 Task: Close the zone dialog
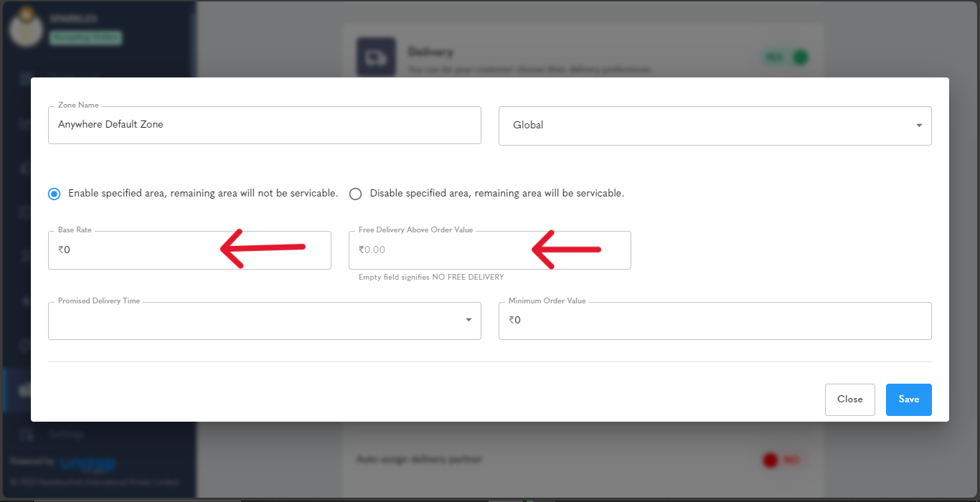tap(850, 399)
